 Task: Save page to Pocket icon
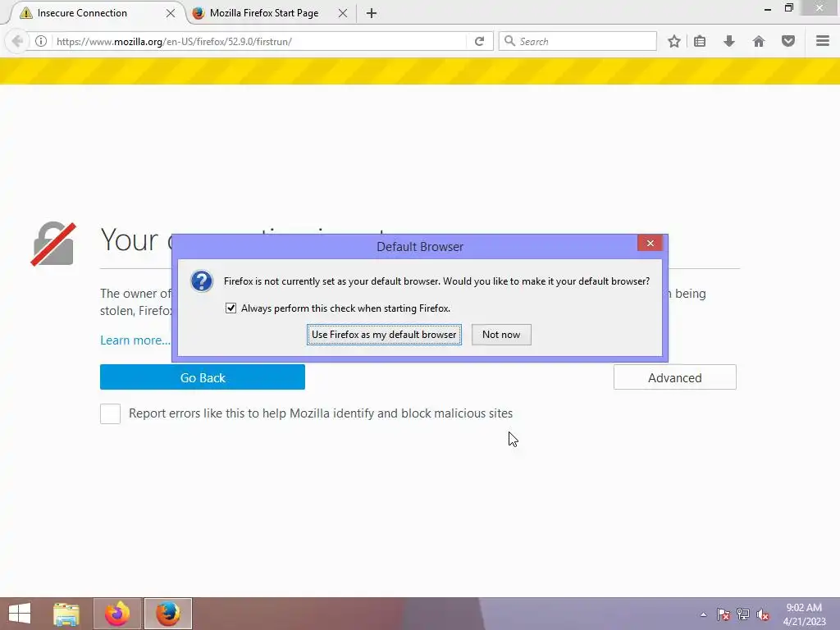coord(788,41)
